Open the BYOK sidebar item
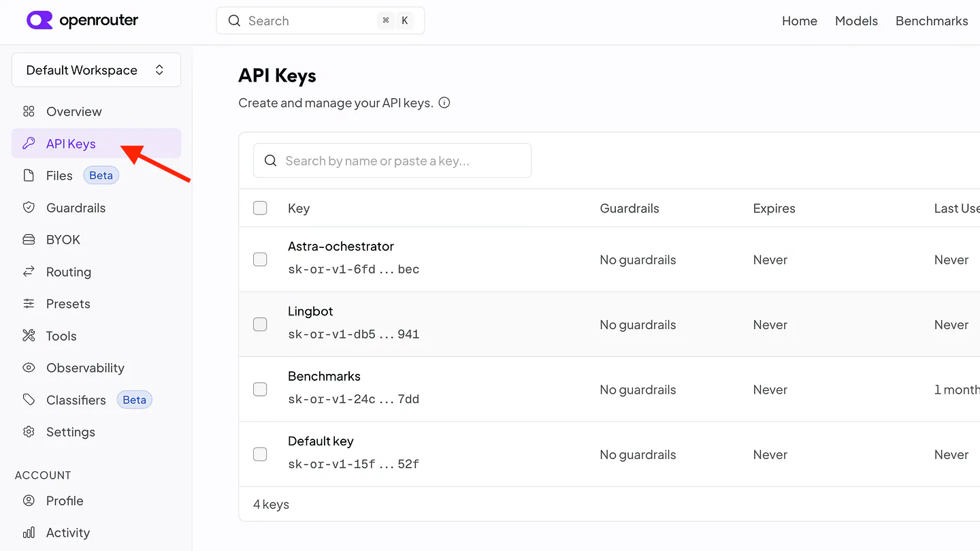The height and width of the screenshot is (551, 980). (96, 240)
